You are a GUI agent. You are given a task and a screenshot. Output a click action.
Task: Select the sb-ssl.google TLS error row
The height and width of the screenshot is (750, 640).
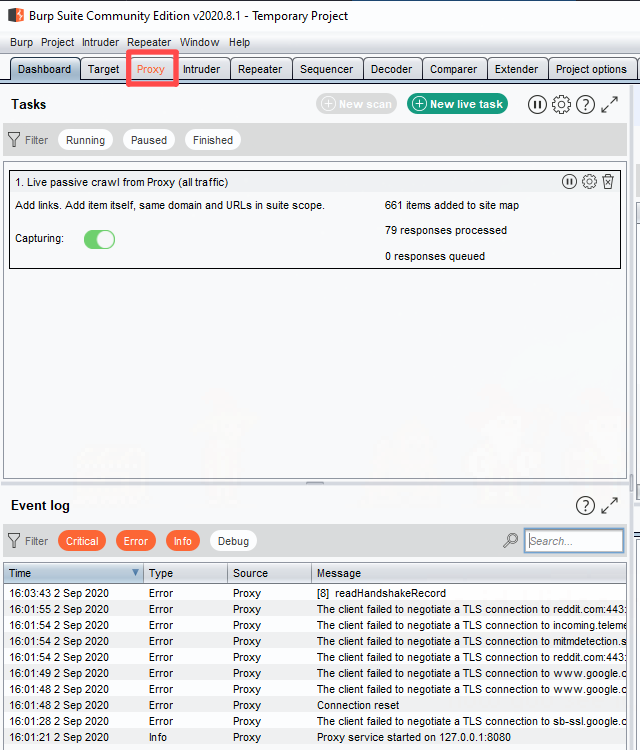[x=315, y=721]
